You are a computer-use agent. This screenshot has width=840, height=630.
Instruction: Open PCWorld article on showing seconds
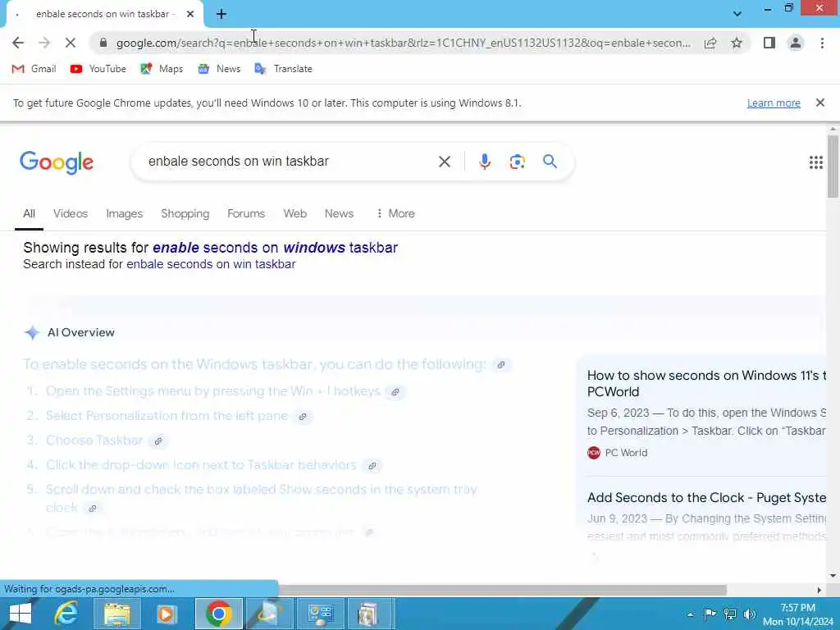coord(706,384)
